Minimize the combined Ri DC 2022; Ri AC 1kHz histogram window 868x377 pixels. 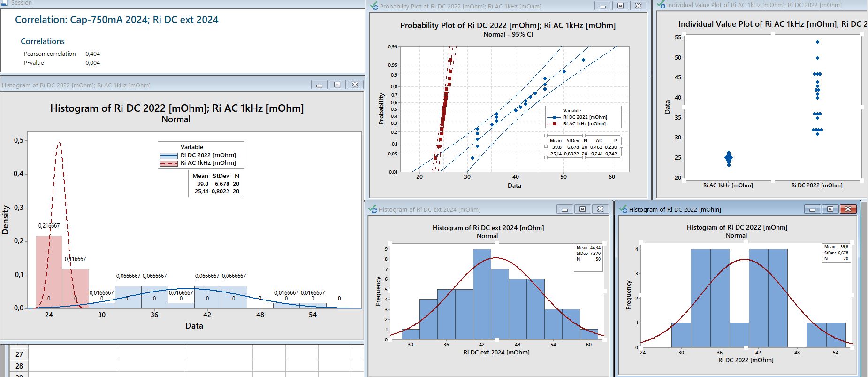[319, 85]
